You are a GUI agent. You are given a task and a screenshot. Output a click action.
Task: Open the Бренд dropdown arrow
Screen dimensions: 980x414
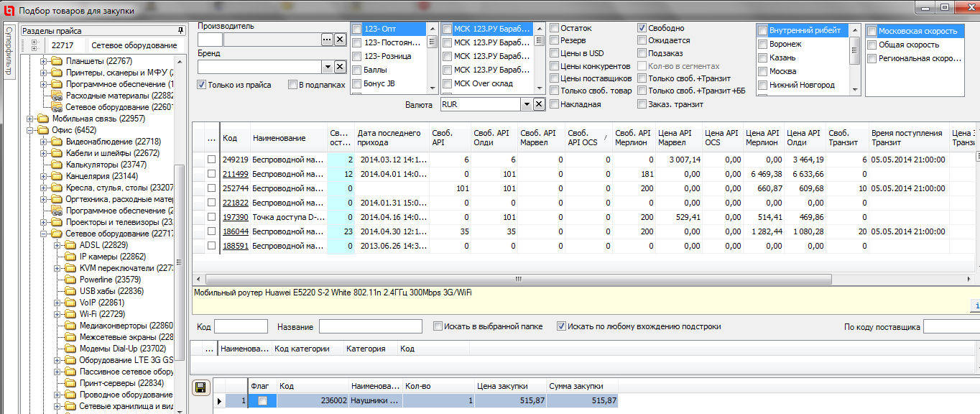tap(327, 67)
